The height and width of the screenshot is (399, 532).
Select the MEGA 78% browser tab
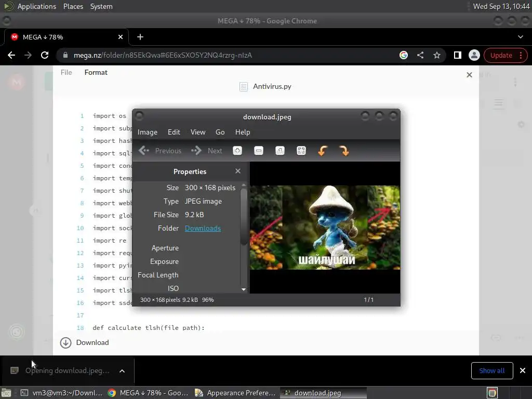pyautogui.click(x=66, y=37)
